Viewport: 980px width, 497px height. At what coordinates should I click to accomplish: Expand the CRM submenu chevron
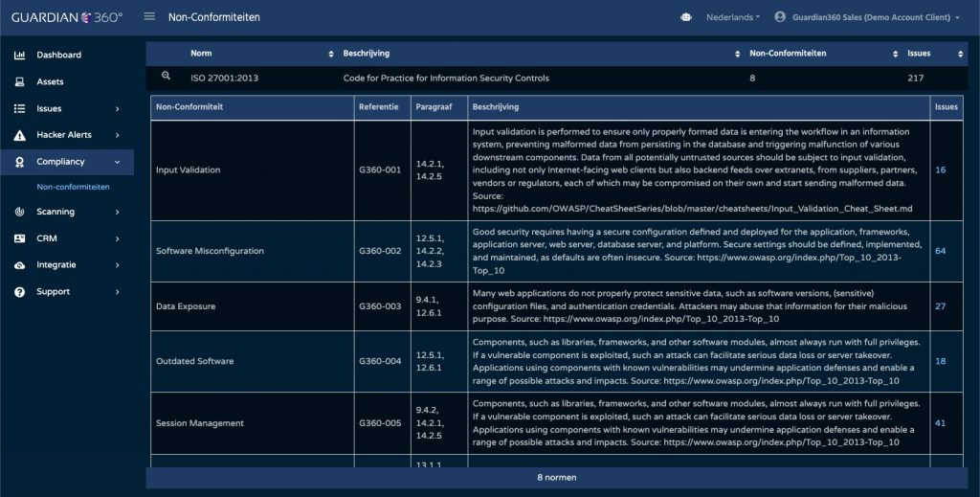(x=117, y=238)
